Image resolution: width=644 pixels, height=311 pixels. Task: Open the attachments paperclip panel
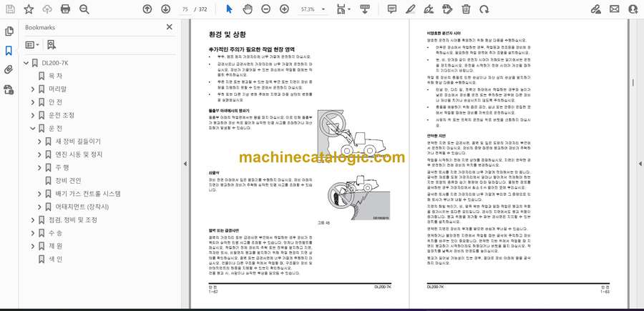click(9, 70)
